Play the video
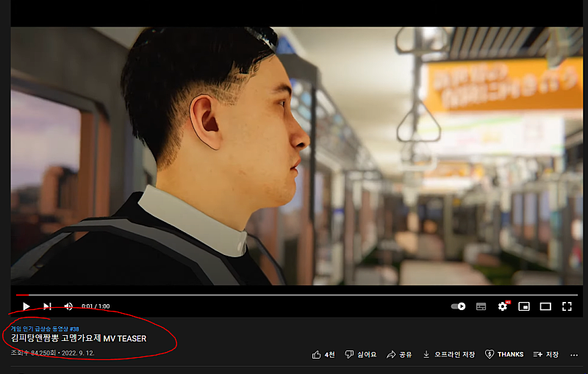Screen dimensions: 588x374 pos(26,306)
